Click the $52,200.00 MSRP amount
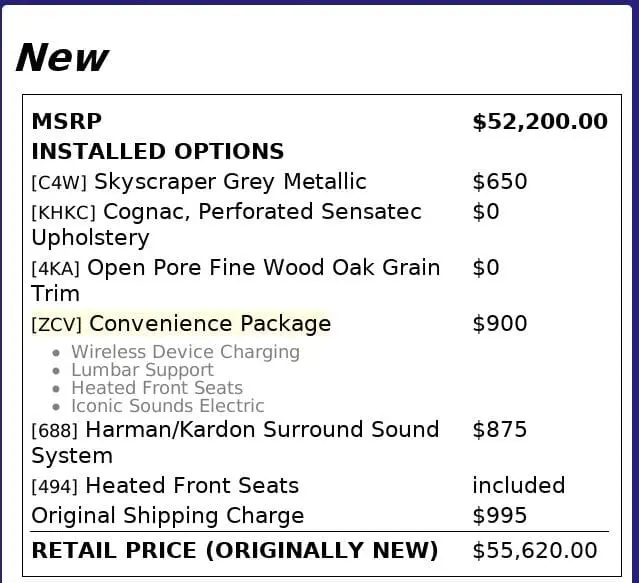The height and width of the screenshot is (583, 639). point(539,122)
